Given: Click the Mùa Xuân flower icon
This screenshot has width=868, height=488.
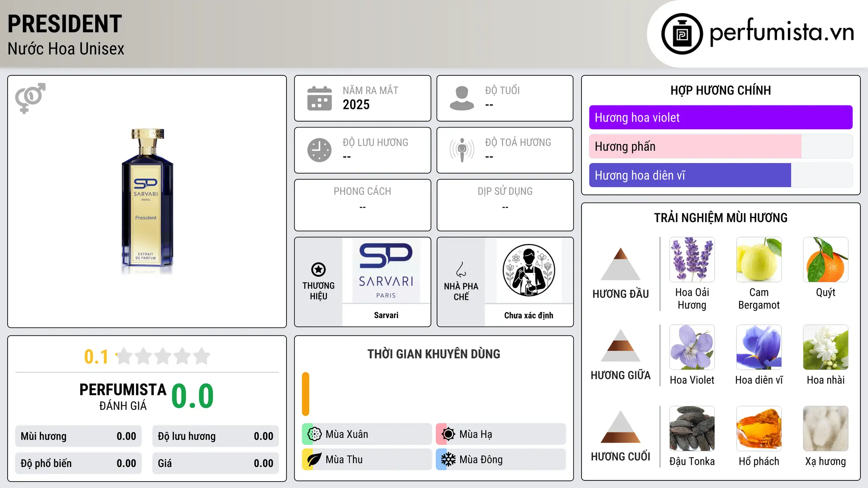Looking at the screenshot, I should click(314, 434).
